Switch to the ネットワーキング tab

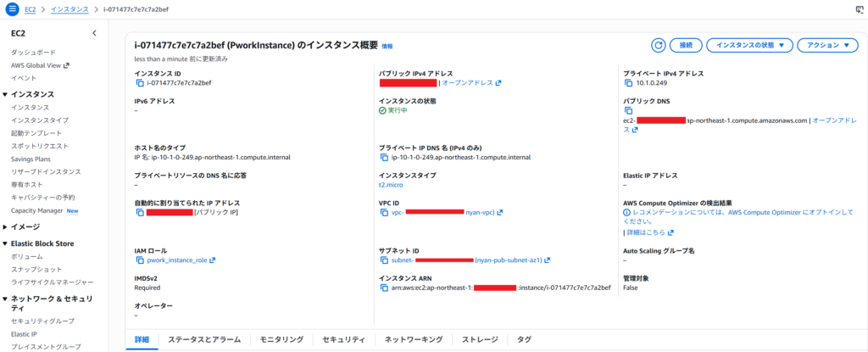tap(413, 339)
